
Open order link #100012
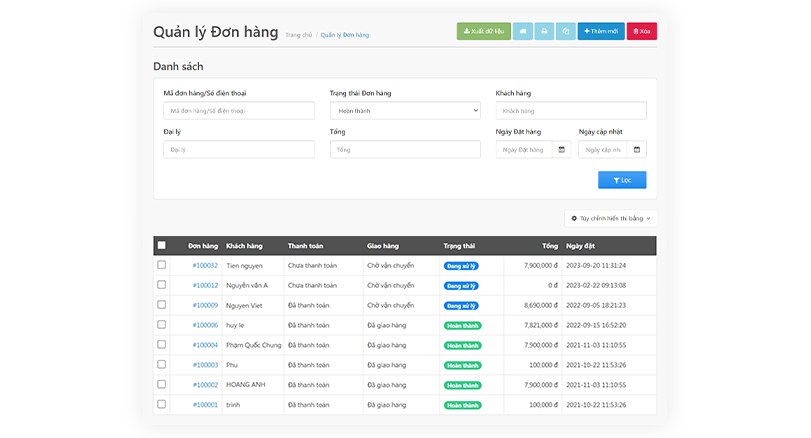[205, 285]
